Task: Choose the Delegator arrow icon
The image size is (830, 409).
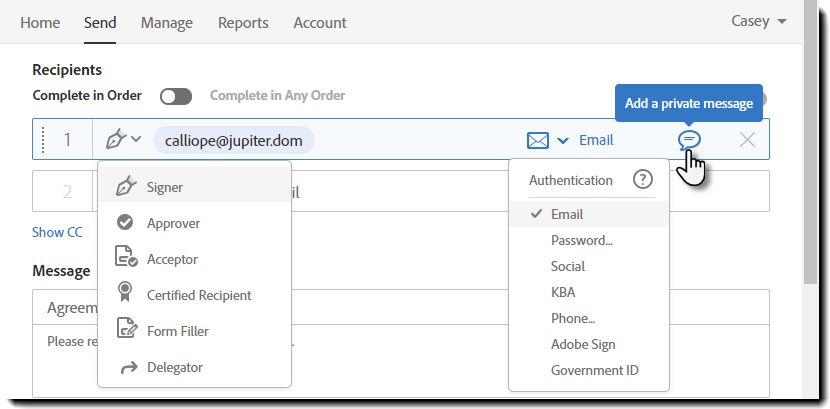Action: click(x=129, y=368)
